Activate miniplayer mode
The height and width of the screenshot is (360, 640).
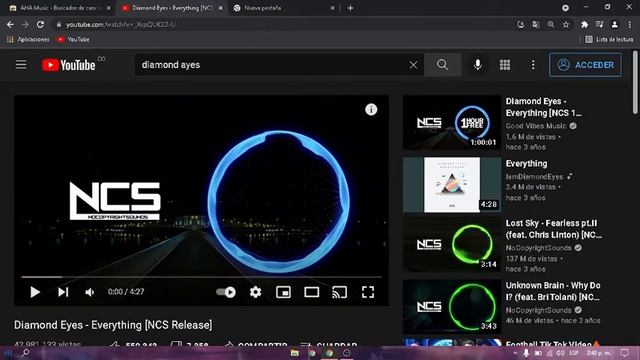283,292
